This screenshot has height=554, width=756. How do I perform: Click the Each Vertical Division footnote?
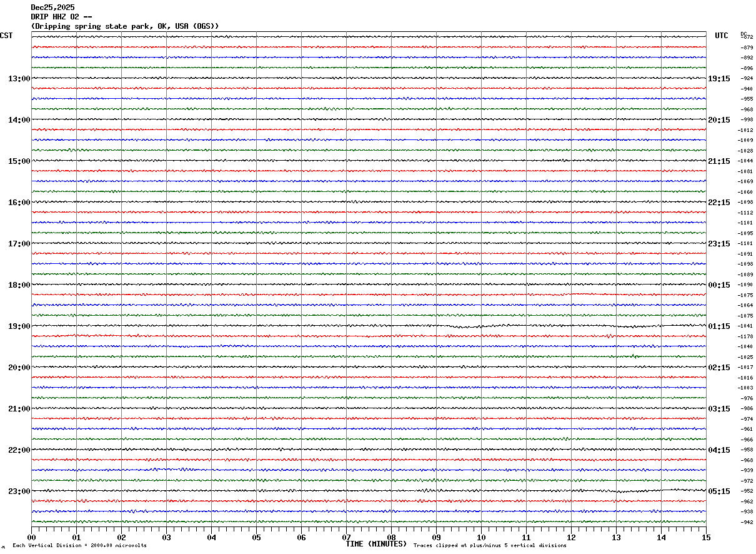(79, 546)
